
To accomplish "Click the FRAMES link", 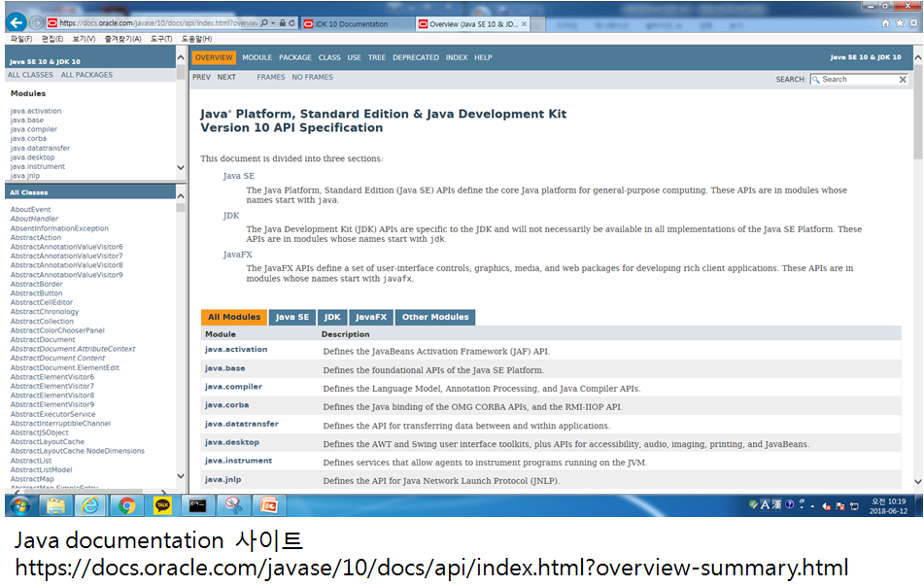I will [270, 77].
